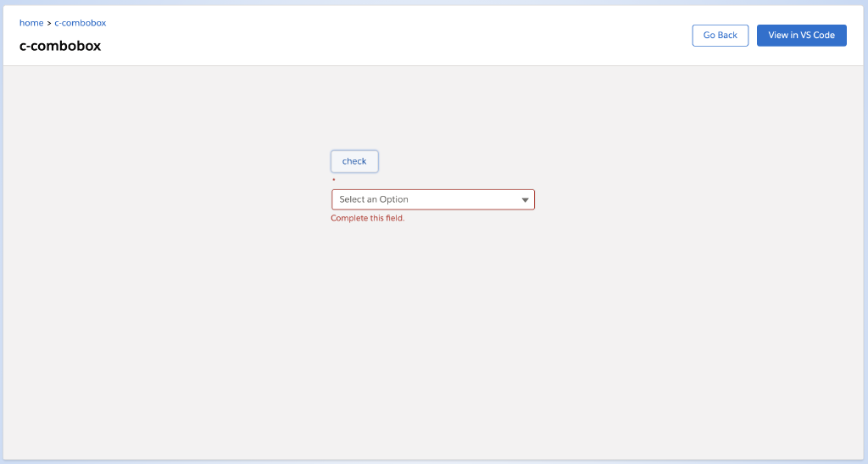The height and width of the screenshot is (464, 868).
Task: Click the 'Select an Option' placeholder text
Action: [x=374, y=199]
